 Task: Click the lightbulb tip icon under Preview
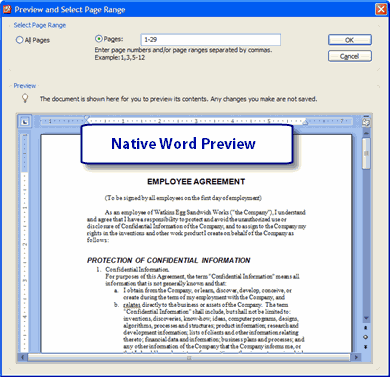click(x=25, y=98)
